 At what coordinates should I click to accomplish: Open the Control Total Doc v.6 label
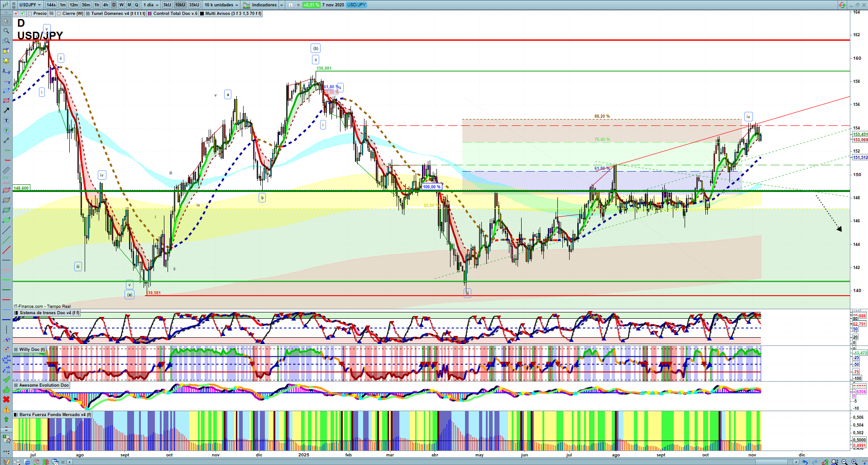click(x=175, y=14)
